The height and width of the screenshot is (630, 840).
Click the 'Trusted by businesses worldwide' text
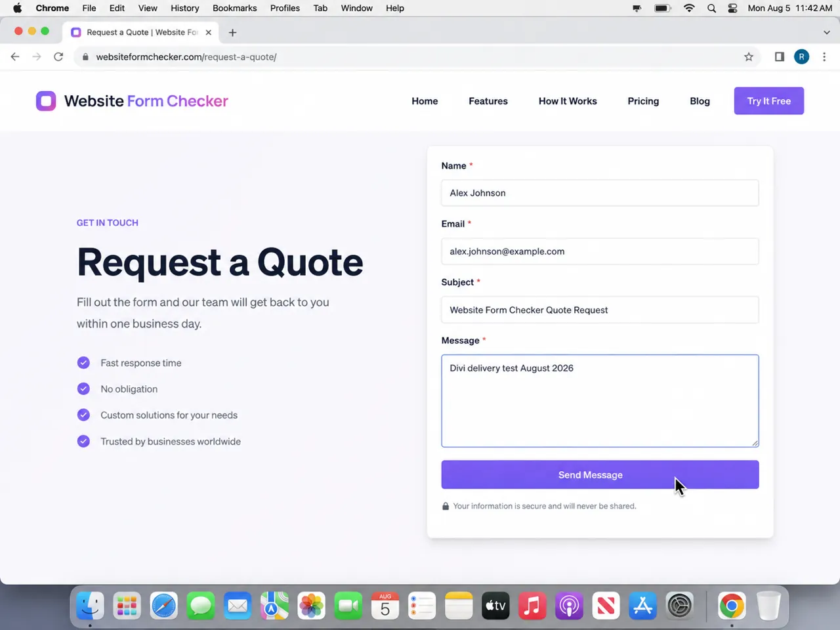point(171,442)
